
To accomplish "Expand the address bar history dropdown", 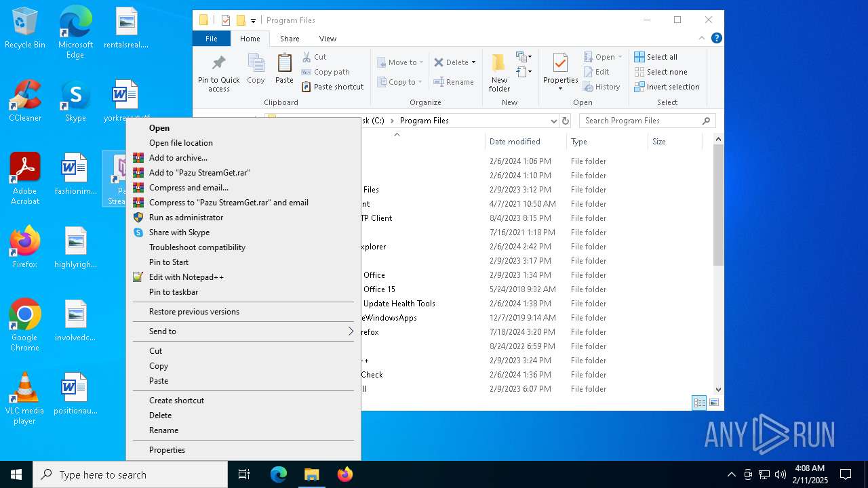I will coord(554,121).
